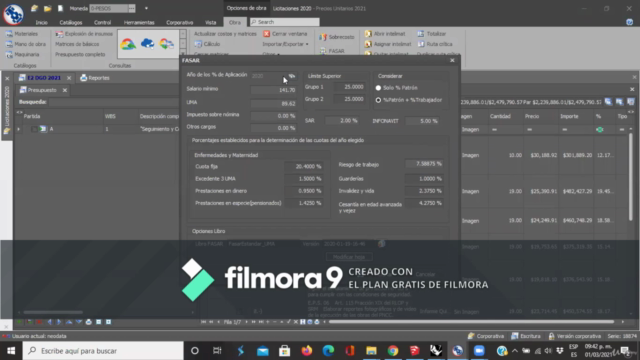Open FASAR from the ribbon
640x360 pixels.
pyautogui.click(x=332, y=51)
